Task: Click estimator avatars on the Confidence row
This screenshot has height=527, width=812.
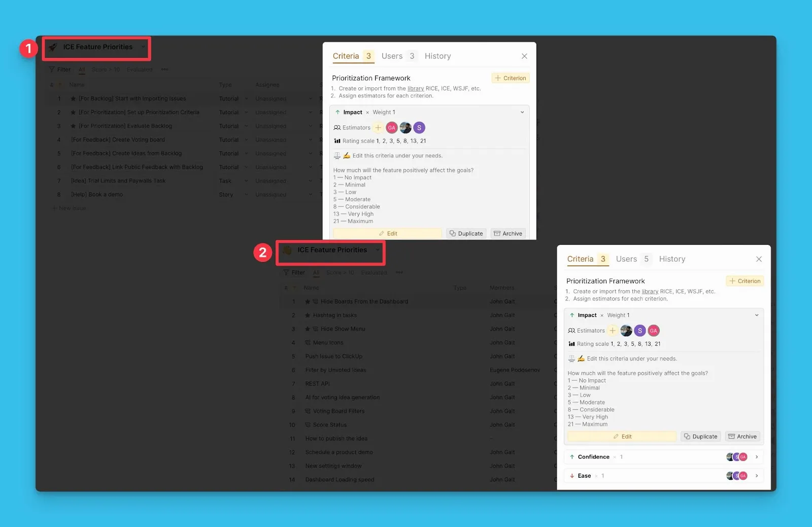Action: [736, 457]
